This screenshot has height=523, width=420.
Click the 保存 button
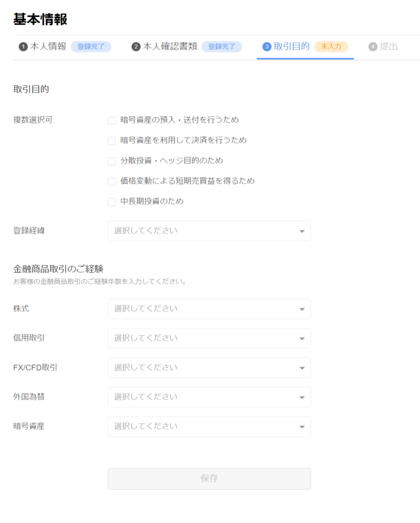(x=209, y=479)
